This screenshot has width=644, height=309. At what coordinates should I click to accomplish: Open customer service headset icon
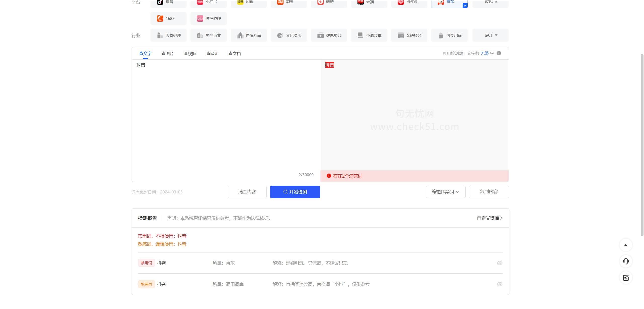click(x=626, y=261)
